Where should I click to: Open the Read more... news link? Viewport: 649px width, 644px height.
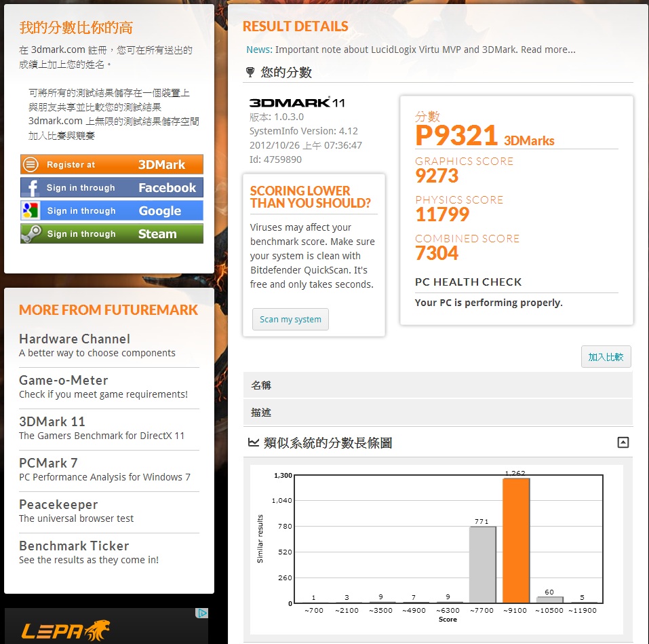click(x=548, y=50)
